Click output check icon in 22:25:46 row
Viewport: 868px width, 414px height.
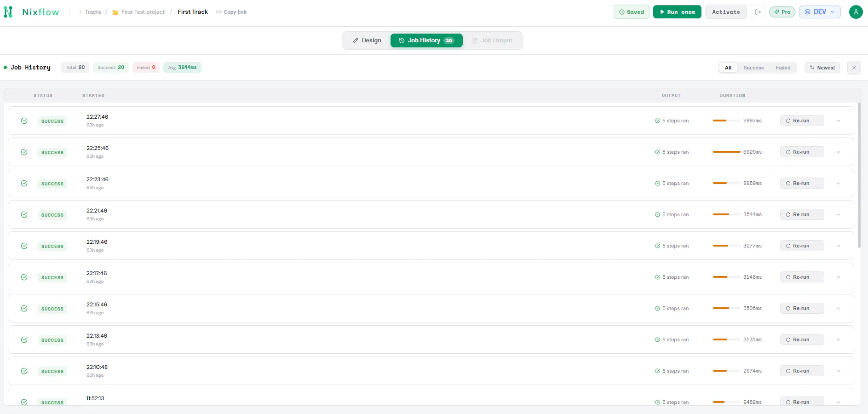coord(657,152)
